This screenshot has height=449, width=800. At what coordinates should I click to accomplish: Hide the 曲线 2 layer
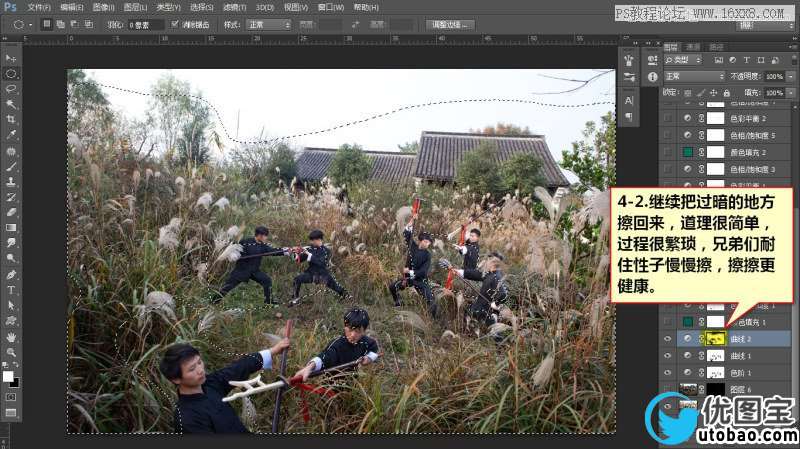tap(667, 339)
